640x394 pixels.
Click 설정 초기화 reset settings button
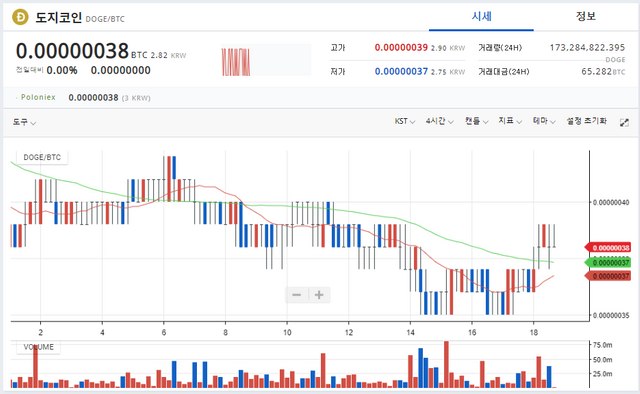point(586,121)
